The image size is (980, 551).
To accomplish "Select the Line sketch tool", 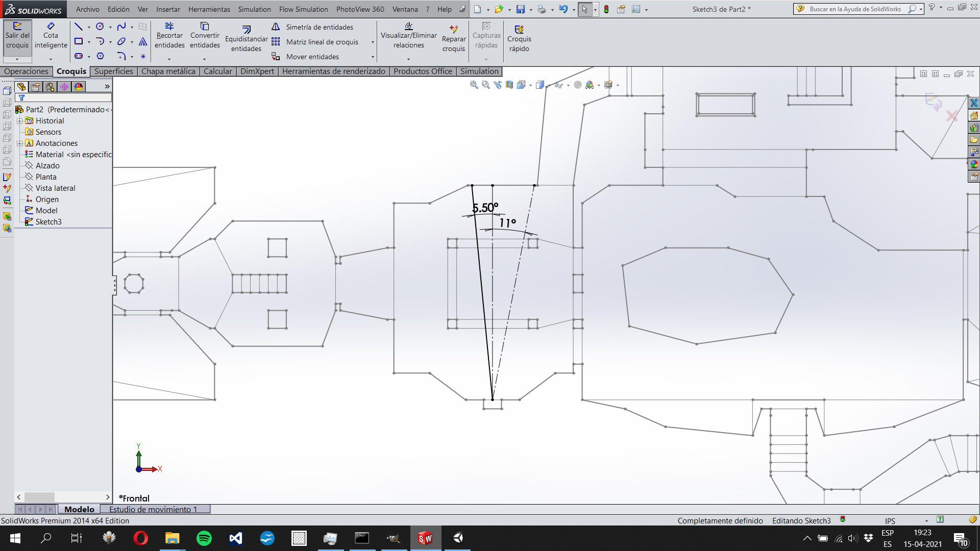I will 79,27.
